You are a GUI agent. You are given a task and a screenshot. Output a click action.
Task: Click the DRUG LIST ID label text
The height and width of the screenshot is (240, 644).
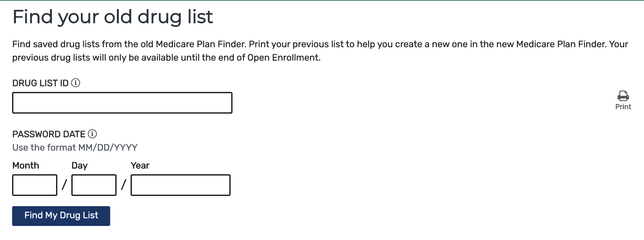(40, 83)
